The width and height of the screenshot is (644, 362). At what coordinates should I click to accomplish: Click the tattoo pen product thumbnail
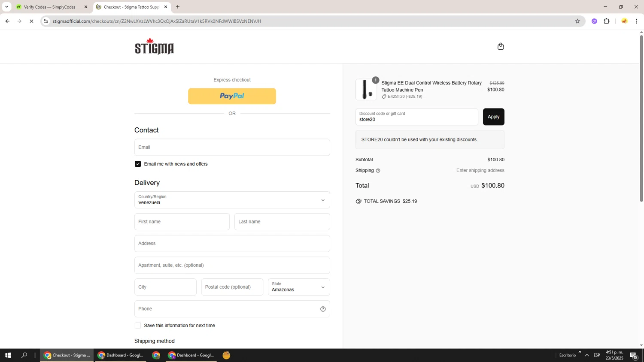[x=366, y=90]
